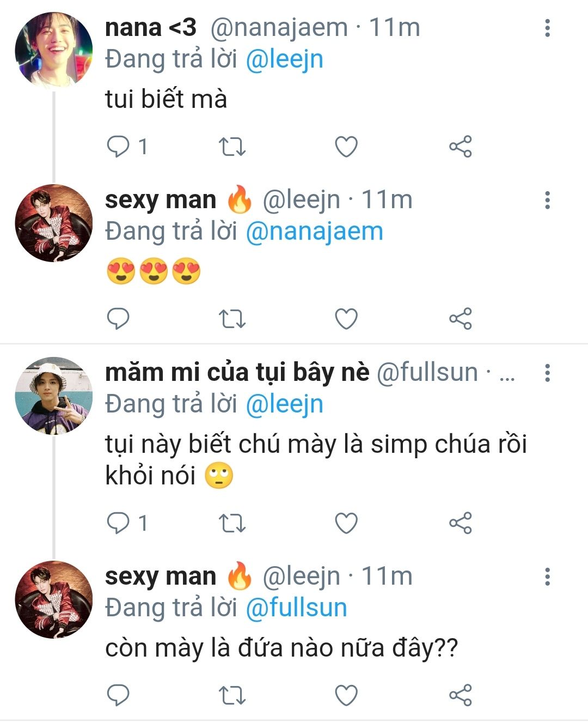Image resolution: width=588 pixels, height=722 pixels.
Task: Open the @leejn mention in nana's tweet
Action: point(284,59)
